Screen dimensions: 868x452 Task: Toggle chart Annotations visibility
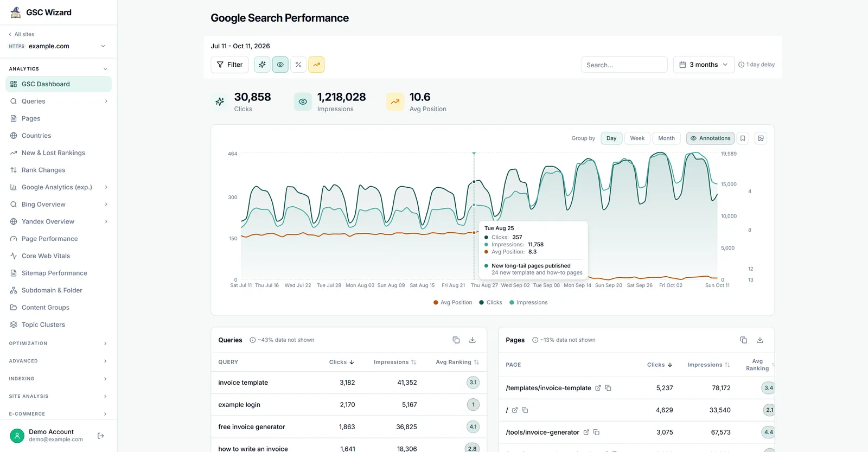[x=710, y=138]
